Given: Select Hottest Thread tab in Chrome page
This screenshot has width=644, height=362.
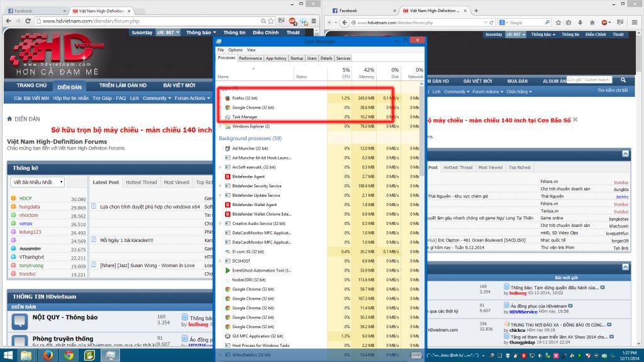Looking at the screenshot, I should point(142,182).
